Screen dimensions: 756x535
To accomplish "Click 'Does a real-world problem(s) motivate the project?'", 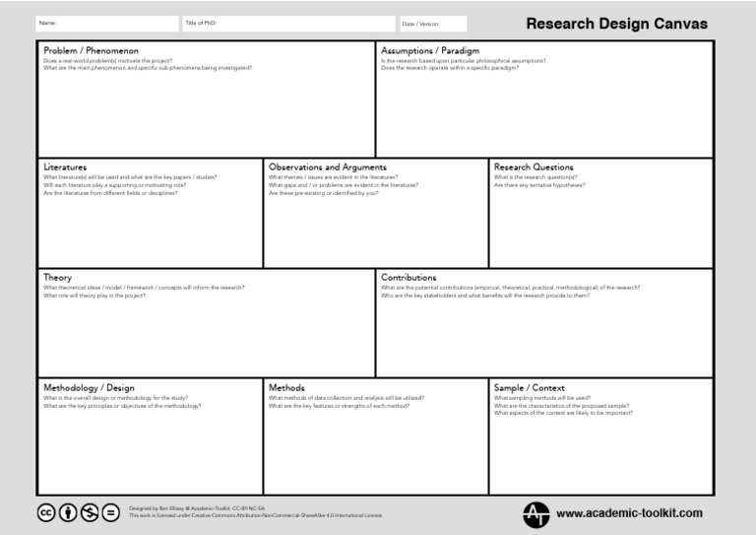I will [x=107, y=61].
